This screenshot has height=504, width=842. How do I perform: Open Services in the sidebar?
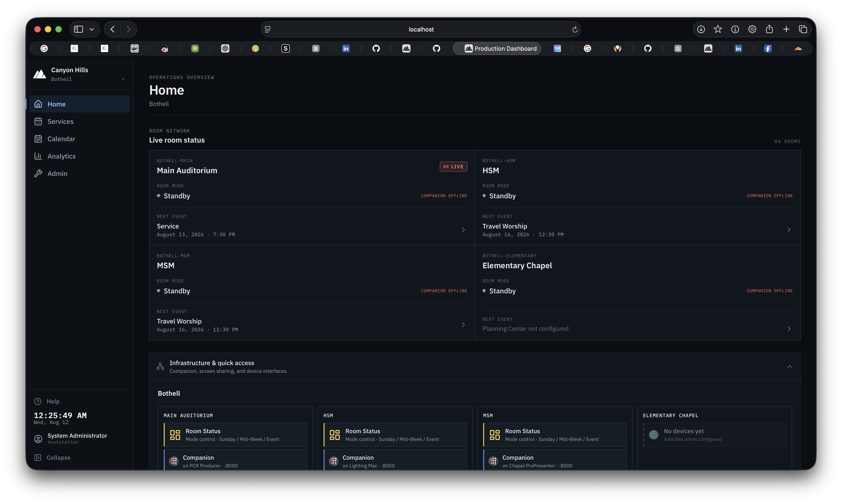point(79,121)
